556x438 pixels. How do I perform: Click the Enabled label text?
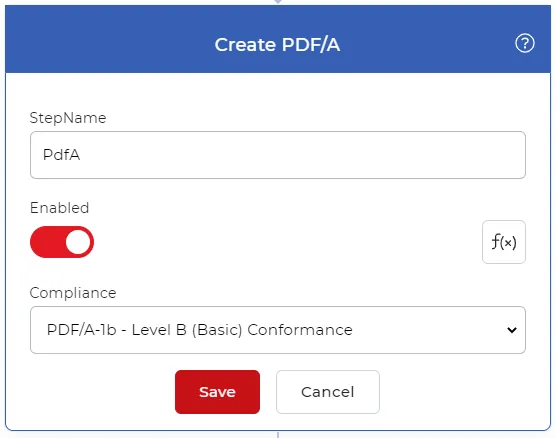point(59,208)
